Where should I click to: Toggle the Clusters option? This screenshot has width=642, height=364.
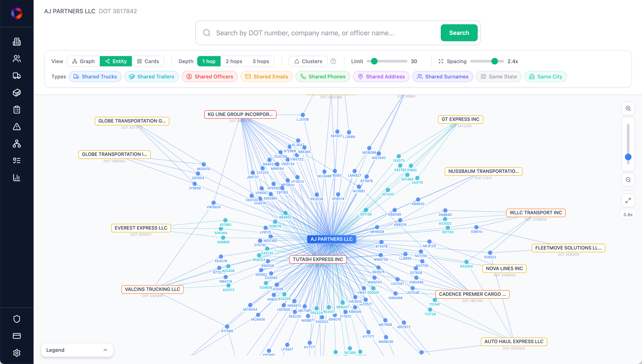(308, 61)
